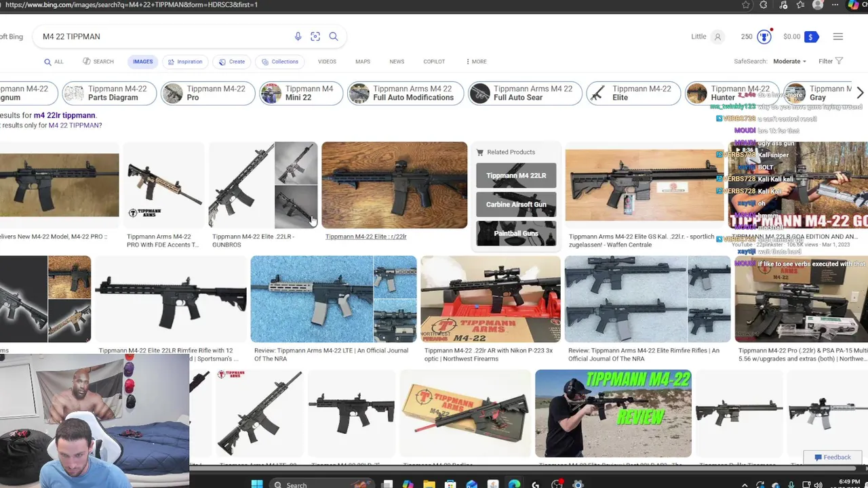Click Tippmann M4 22LR related product
The height and width of the screenshot is (488, 868).
point(516,176)
